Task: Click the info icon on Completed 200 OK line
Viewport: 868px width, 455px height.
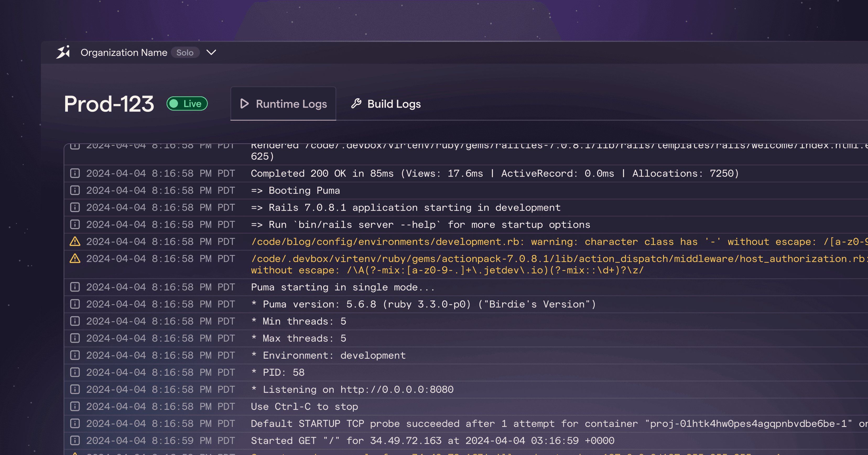Action: [75, 173]
